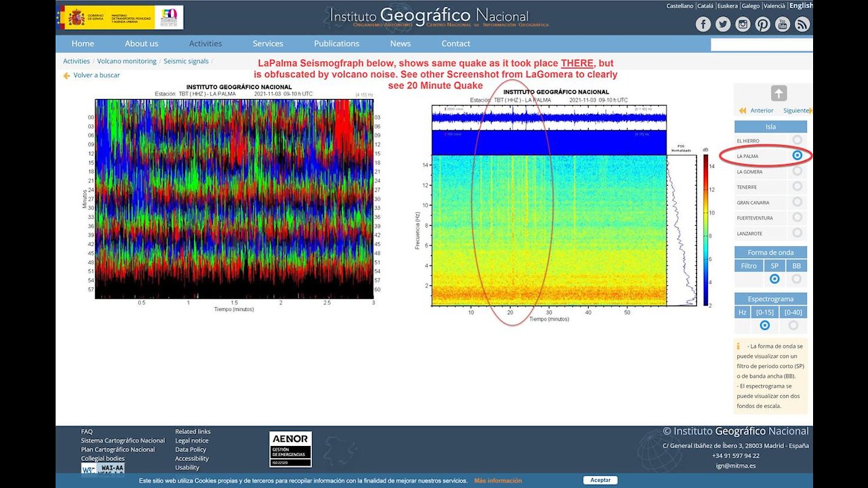Click the Seismic signals breadcrumb link
Viewport: 868px width, 488px height.
[186, 61]
